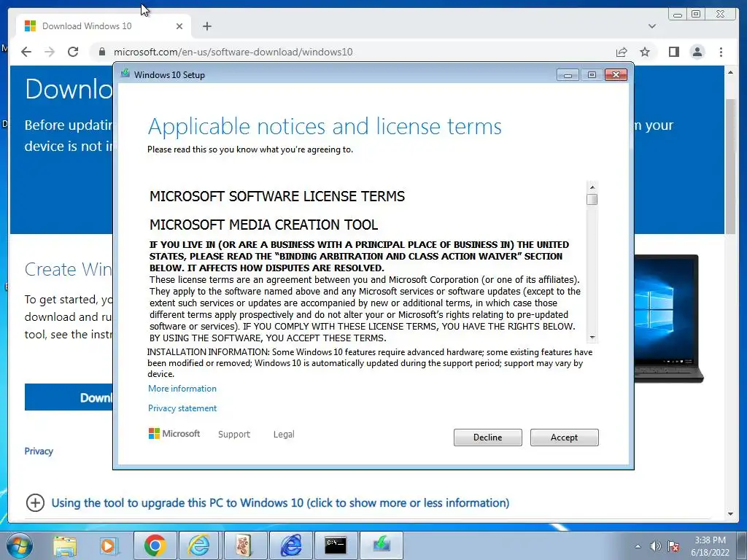Click the blue Download button on webpage
Screen dimensions: 747x560
(x=69, y=397)
